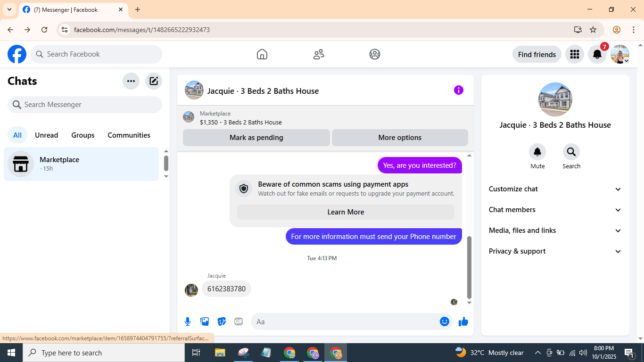
Task: Bookmark this page with star icon
Action: click(593, 30)
